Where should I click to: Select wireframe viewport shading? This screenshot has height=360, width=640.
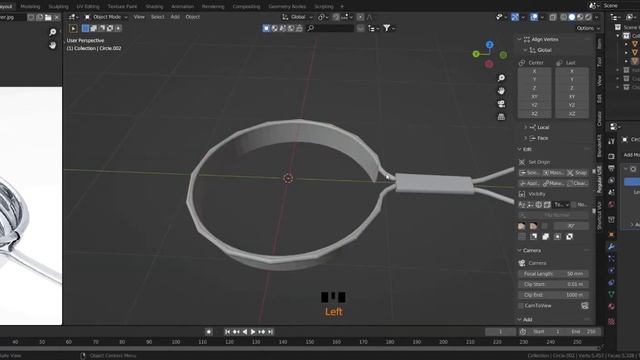[564, 17]
